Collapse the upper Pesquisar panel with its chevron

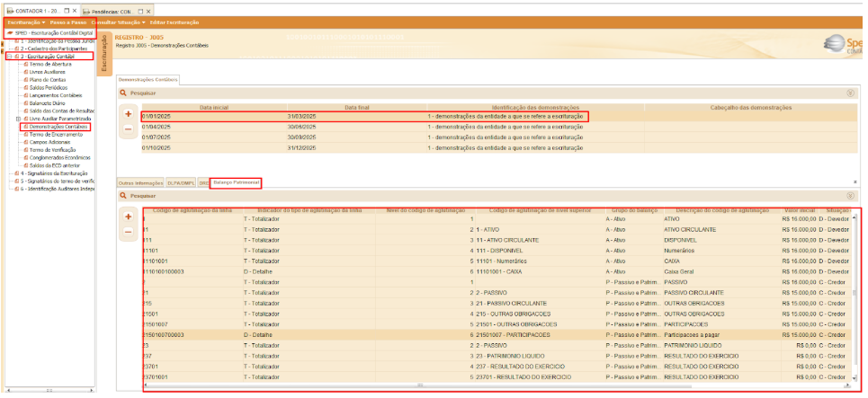click(850, 93)
